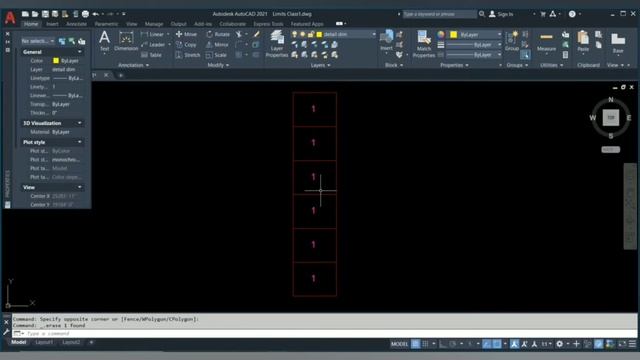Click the Group tool

point(511,41)
